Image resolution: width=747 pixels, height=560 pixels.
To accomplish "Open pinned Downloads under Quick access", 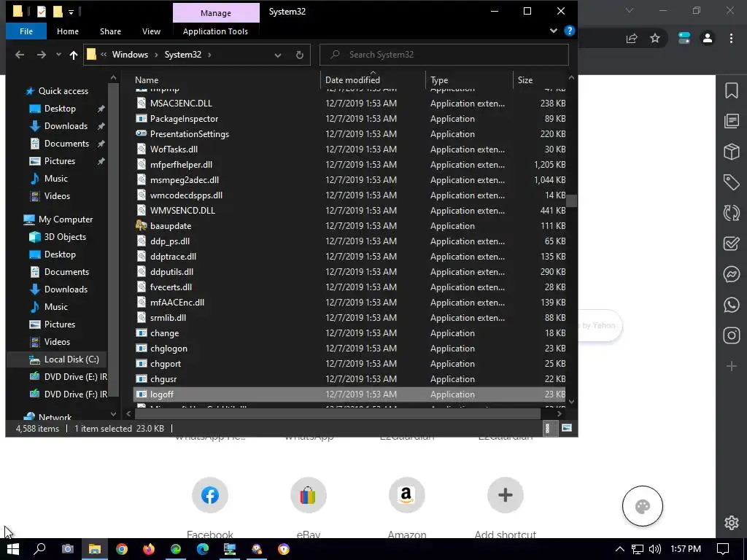I will point(66,126).
